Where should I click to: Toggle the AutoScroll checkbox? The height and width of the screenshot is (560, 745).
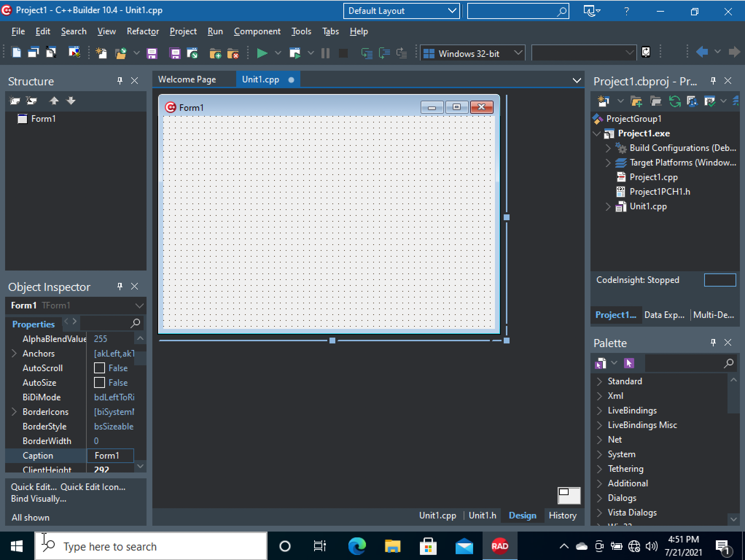point(100,368)
